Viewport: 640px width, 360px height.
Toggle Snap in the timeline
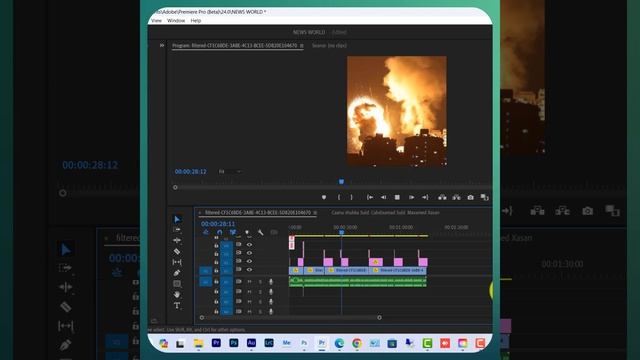pos(219,233)
